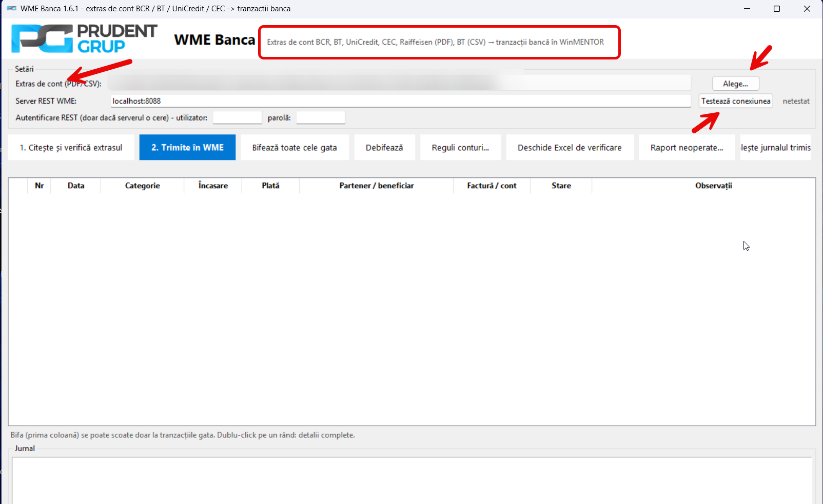Click Testează conexiunea button
This screenshot has width=823, height=504.
coord(736,101)
